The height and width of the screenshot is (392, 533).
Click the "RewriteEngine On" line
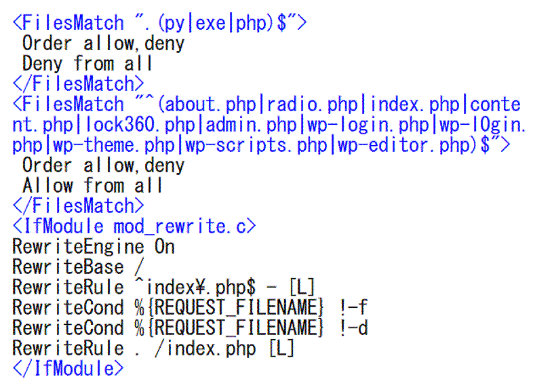[x=94, y=246]
